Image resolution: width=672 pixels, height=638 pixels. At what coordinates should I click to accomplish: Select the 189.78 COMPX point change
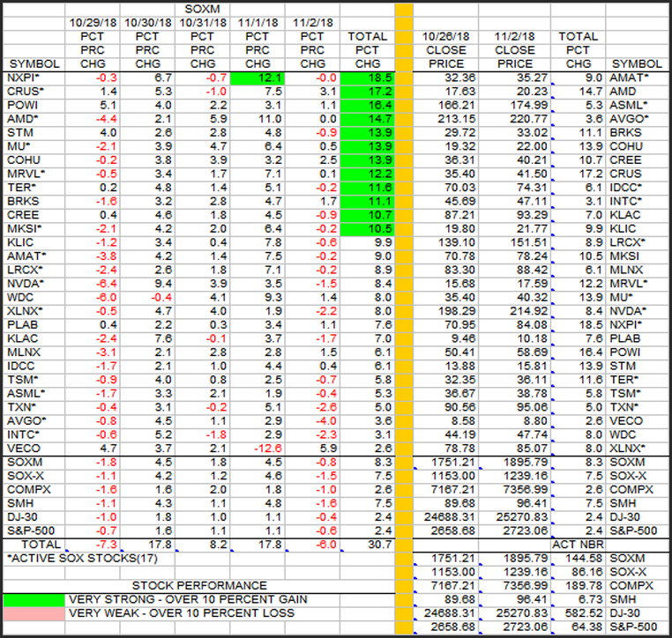(583, 586)
